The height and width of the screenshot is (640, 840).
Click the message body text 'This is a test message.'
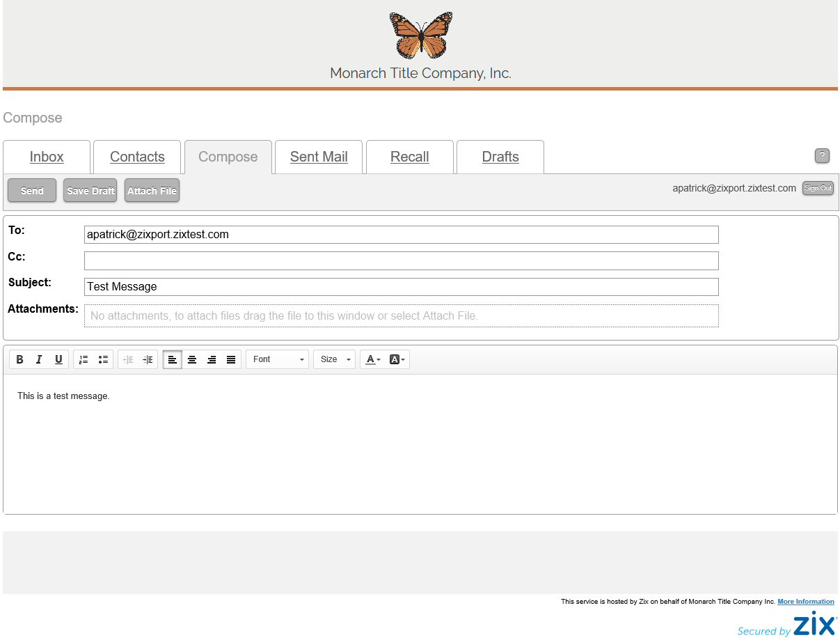tap(63, 396)
